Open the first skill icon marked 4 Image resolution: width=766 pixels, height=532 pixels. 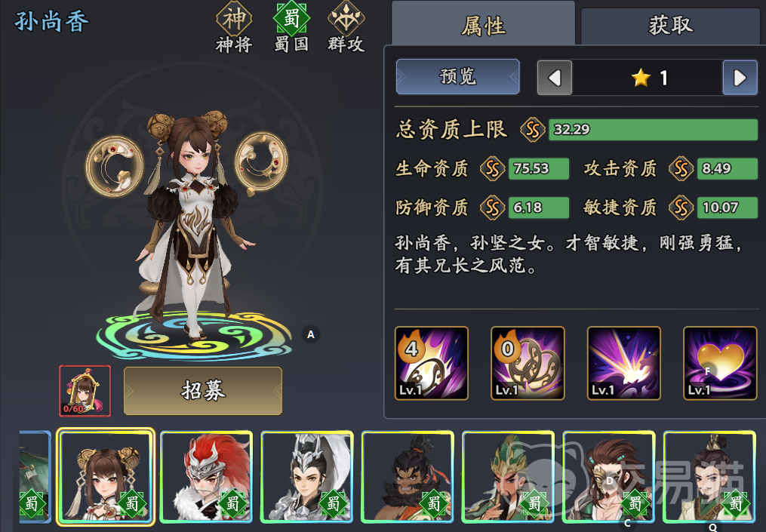click(x=432, y=364)
